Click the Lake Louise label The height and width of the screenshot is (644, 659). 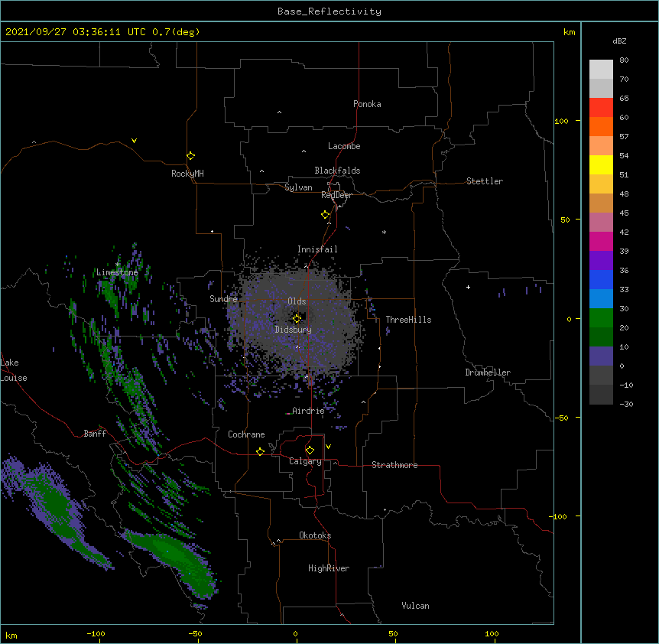pos(14,370)
